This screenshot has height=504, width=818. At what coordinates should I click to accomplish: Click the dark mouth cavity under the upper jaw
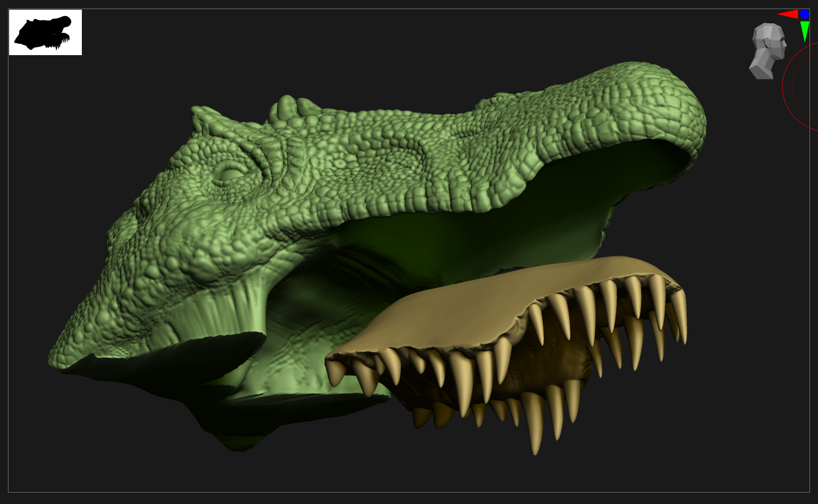click(x=483, y=239)
